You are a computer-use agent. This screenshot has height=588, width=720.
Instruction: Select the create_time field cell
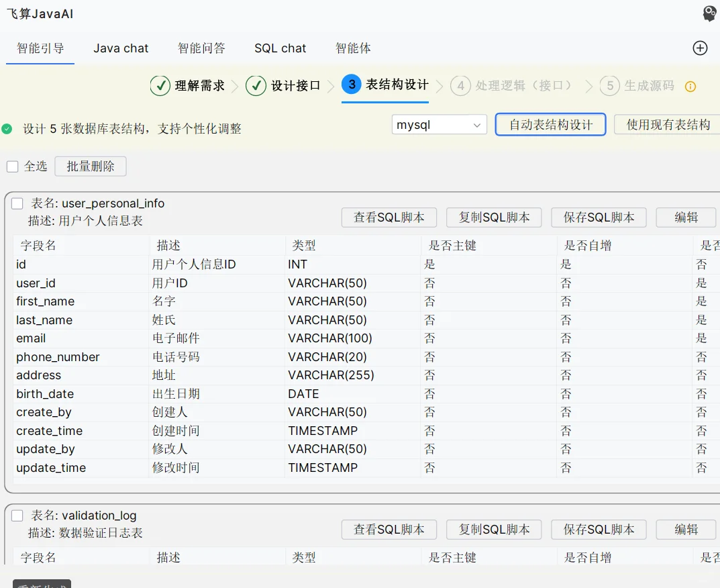tap(81, 431)
